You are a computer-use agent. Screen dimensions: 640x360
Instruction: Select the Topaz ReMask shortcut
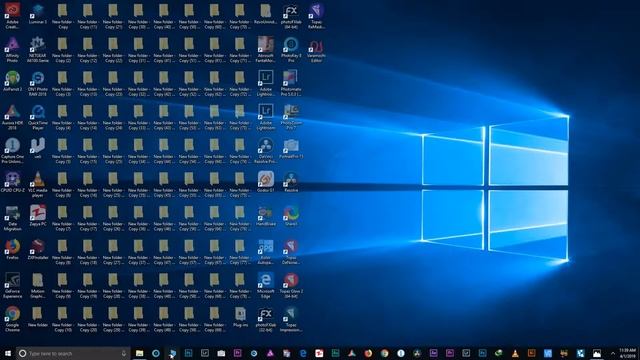316,16
